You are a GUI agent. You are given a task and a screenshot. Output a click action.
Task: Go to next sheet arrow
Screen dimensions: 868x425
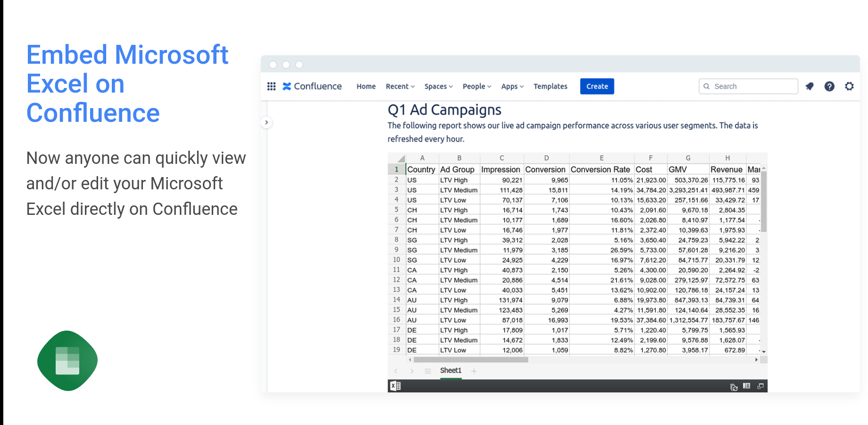[412, 371]
